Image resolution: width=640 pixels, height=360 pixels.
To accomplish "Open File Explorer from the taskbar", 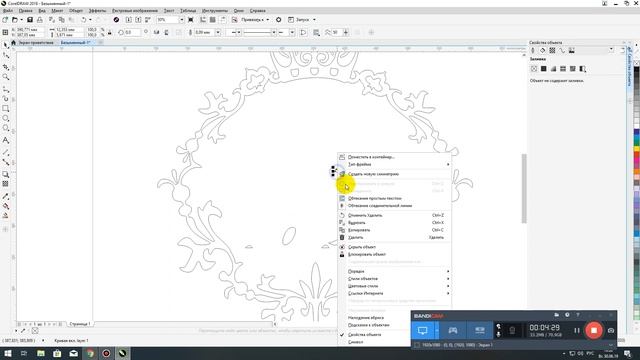I will pyautogui.click(x=41, y=353).
